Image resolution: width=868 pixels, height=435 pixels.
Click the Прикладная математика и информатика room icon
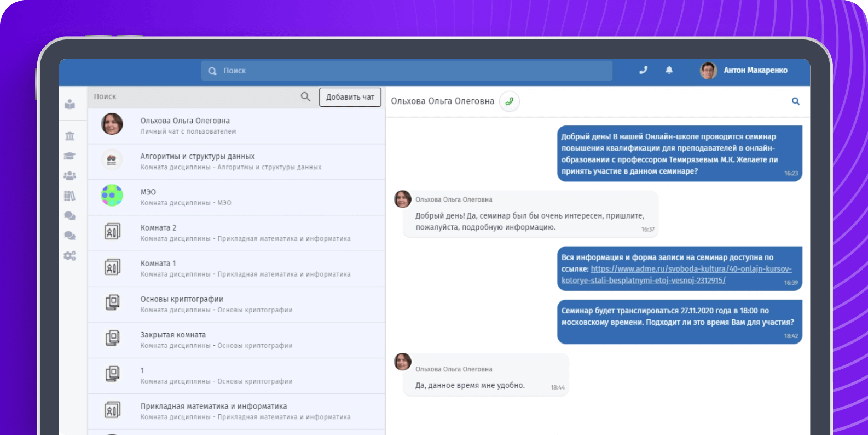pyautogui.click(x=112, y=410)
